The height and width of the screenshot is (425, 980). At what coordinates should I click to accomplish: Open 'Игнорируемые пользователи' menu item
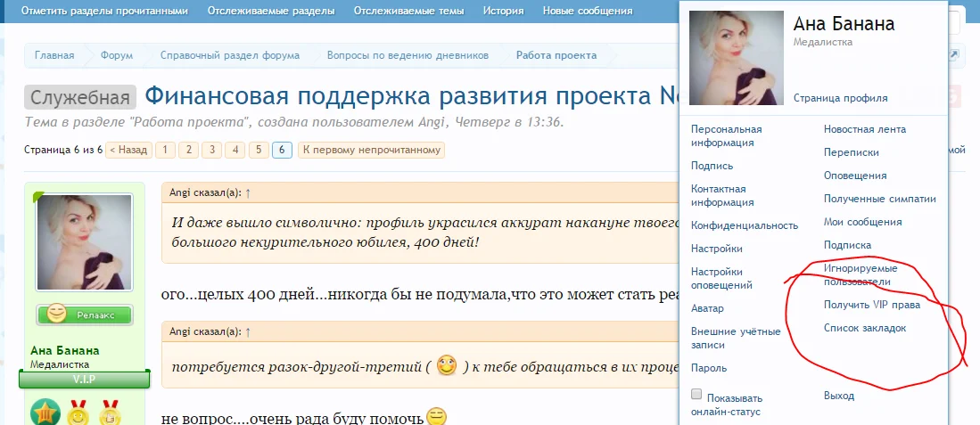click(861, 274)
